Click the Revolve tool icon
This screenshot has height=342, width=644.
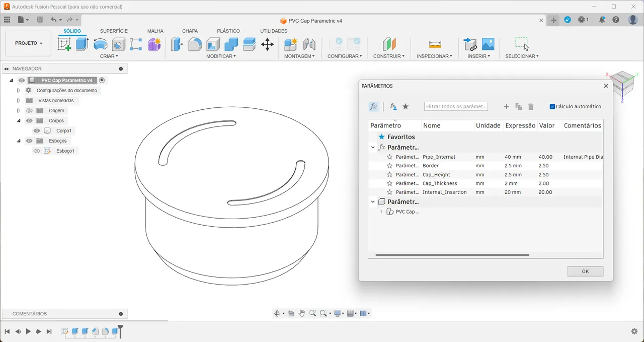pos(100,44)
